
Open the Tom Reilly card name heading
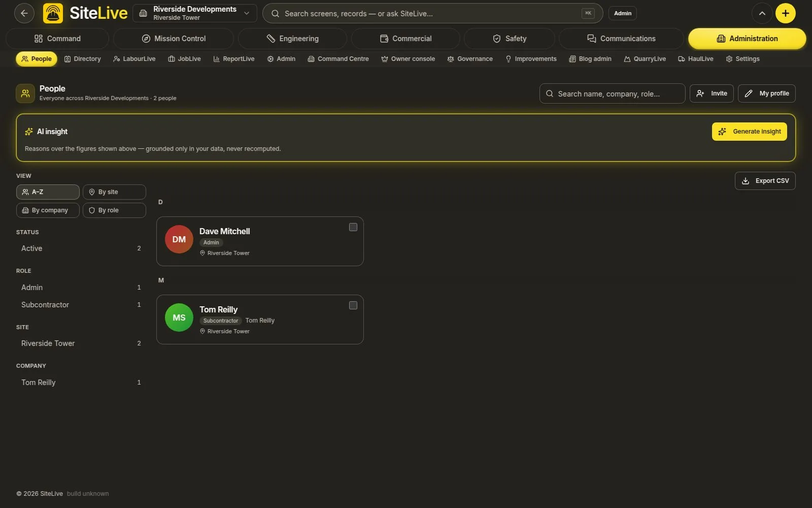pos(218,309)
